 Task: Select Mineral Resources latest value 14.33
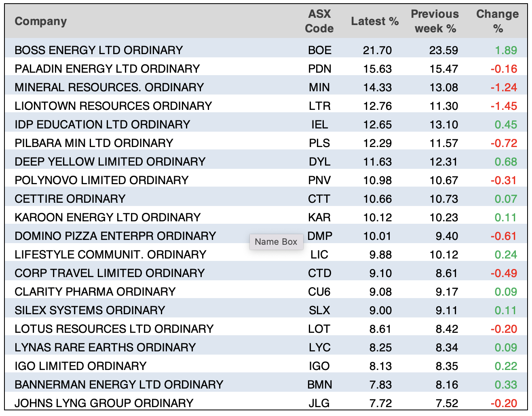377,87
